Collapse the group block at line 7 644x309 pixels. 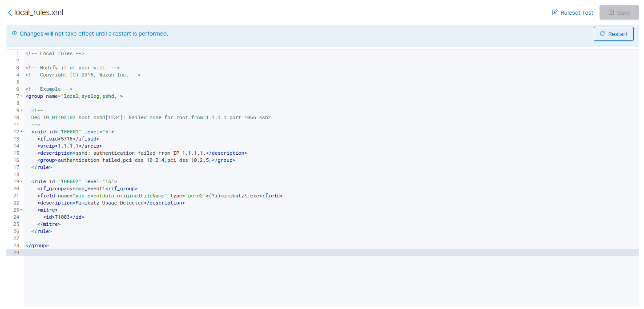coord(21,96)
